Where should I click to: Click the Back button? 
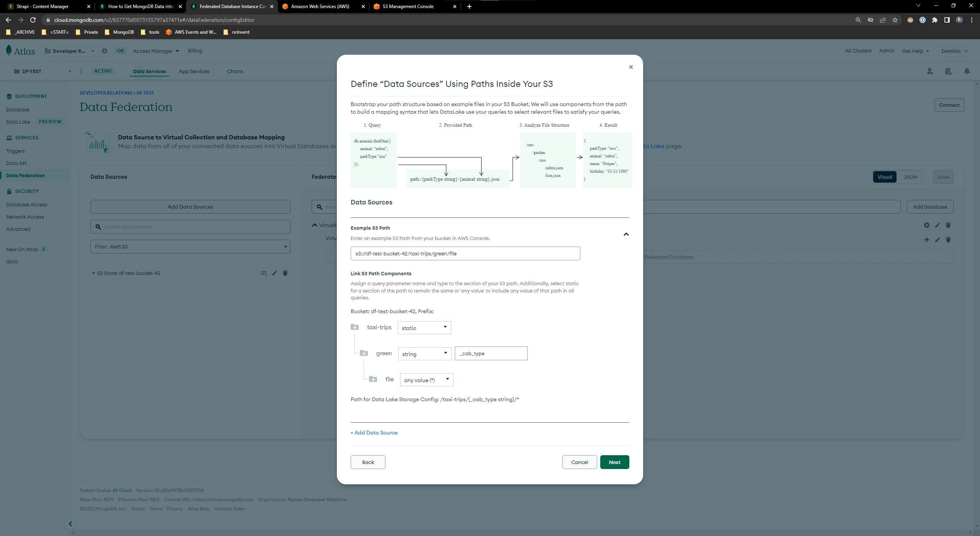[367, 462]
